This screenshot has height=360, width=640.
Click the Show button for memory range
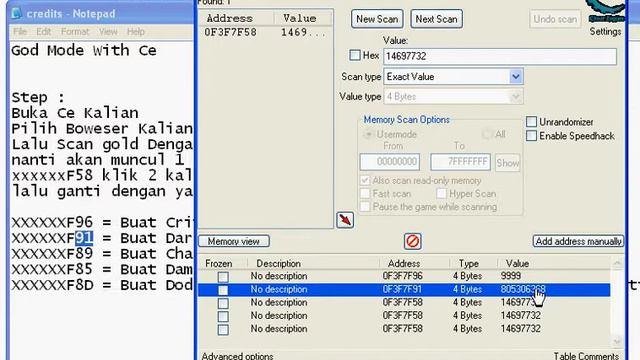[507, 163]
